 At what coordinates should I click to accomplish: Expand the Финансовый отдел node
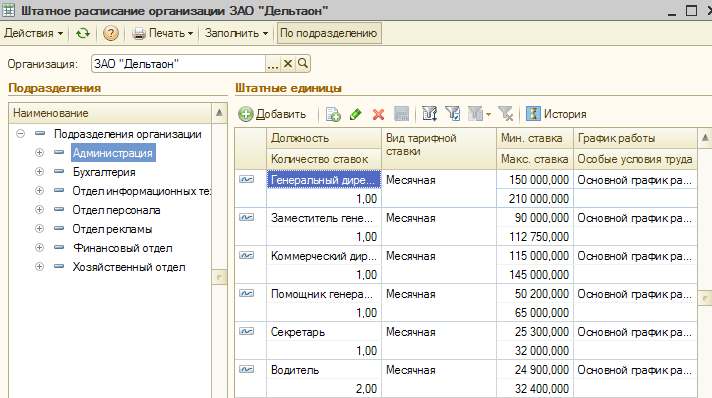point(40,248)
